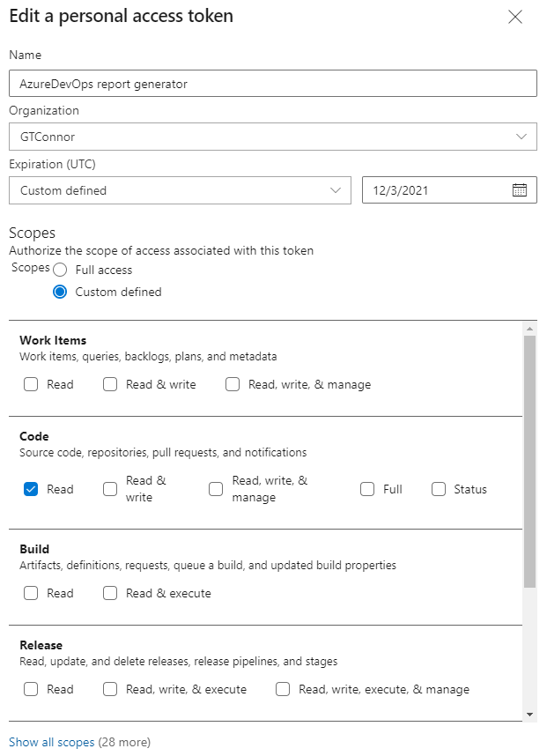Uncheck the Read checkbox under Code
This screenshot has height=756, width=547.
coord(31,489)
